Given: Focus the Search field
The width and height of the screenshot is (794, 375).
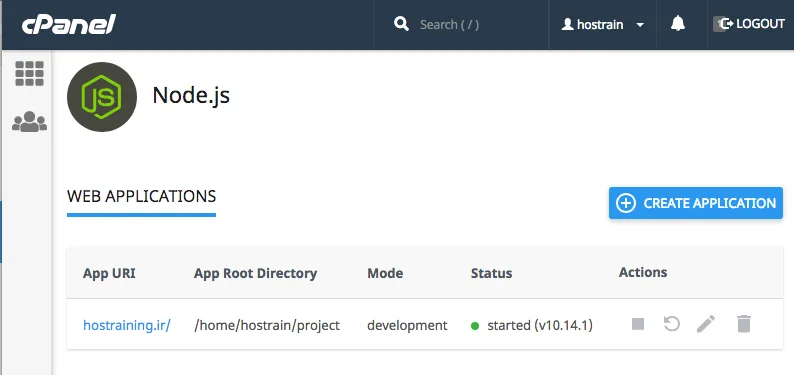Looking at the screenshot, I should click(x=449, y=24).
